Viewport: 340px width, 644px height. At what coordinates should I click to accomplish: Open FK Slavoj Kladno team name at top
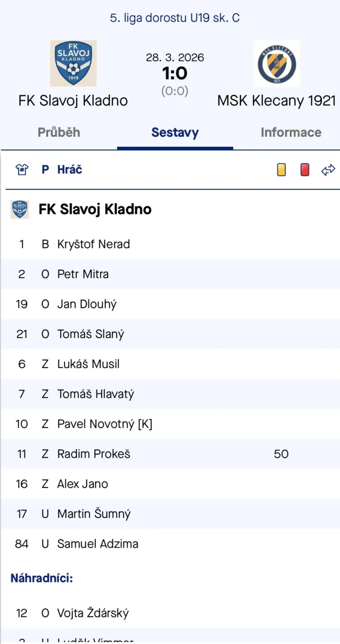tap(73, 101)
